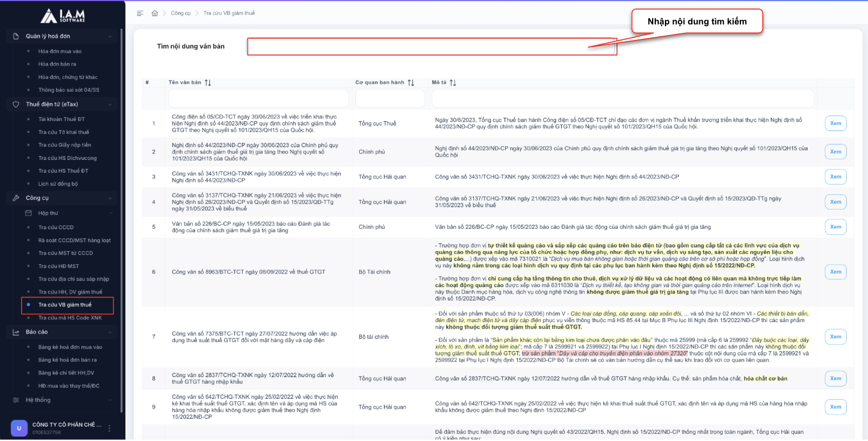Click the Tìm nội dung văn bản search field

pos(431,47)
